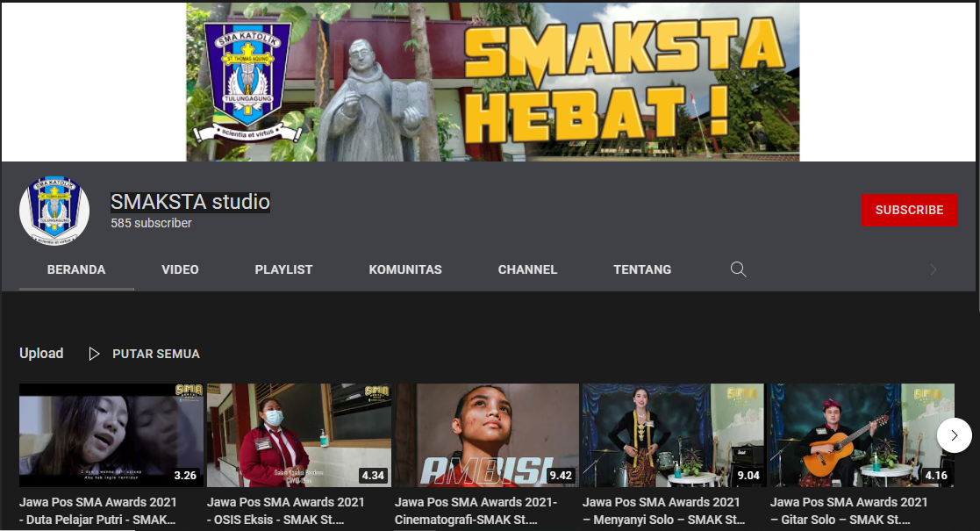Open the Upload section heading link
The height and width of the screenshot is (531, 980).
click(41, 354)
